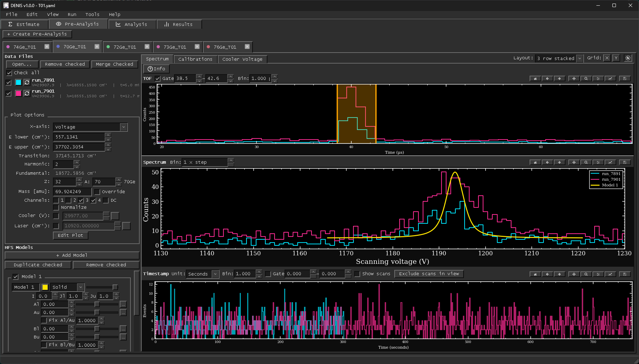Click the Open... data files button
Screen dimensions: 639x364
click(22, 64)
